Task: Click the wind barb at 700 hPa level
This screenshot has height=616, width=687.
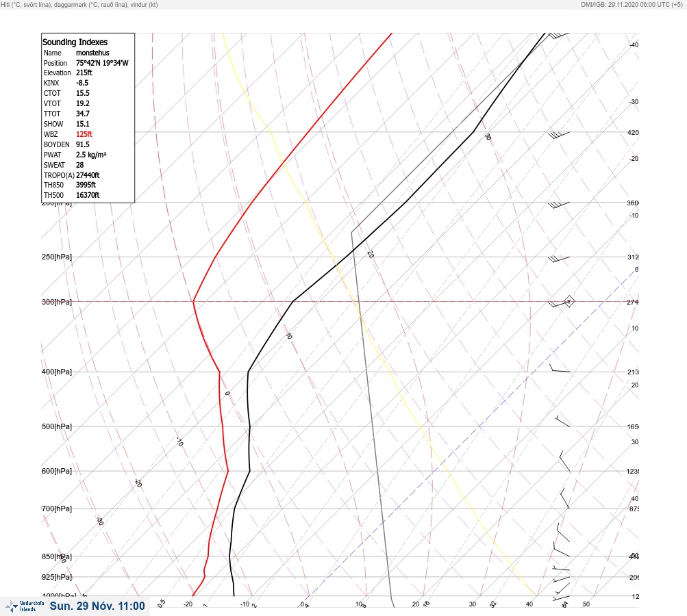Action: [x=565, y=498]
